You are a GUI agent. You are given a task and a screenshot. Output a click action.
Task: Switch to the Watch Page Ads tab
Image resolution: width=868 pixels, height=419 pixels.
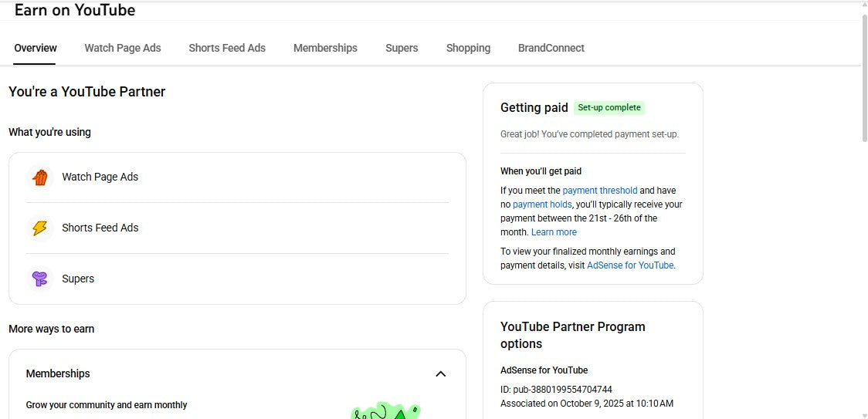[x=123, y=48]
